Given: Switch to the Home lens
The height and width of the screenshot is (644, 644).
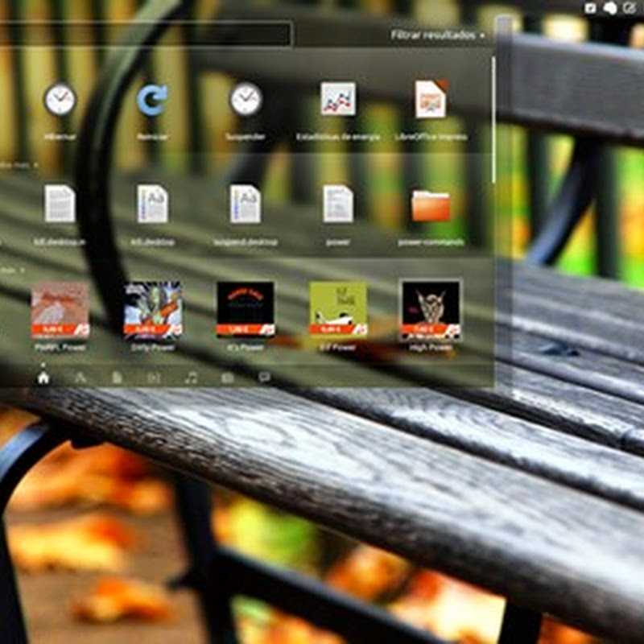Looking at the screenshot, I should 43,378.
